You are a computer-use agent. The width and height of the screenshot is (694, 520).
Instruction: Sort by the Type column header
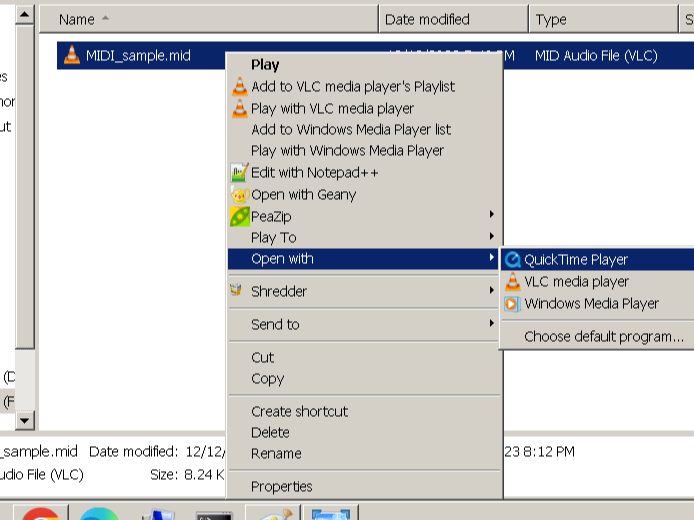coord(603,19)
